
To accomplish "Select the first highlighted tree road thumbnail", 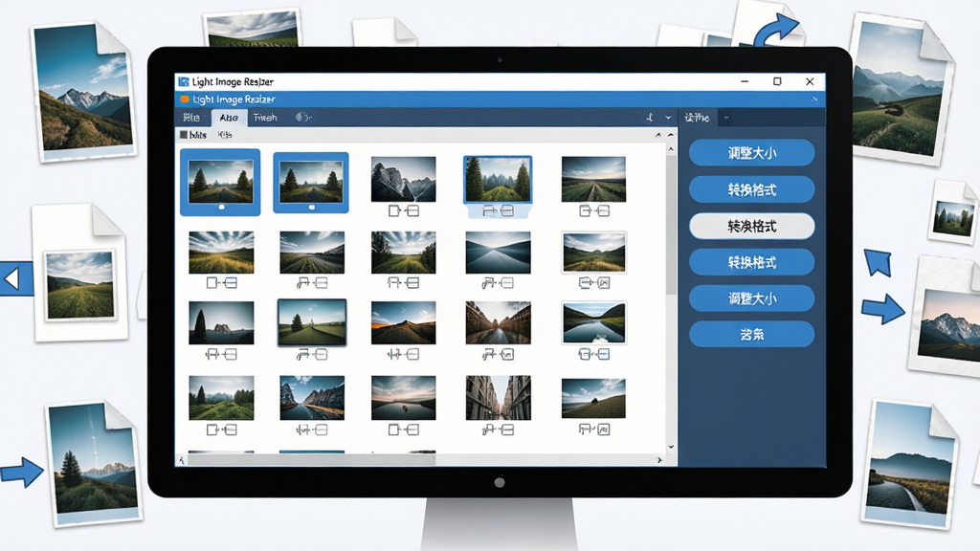I will point(220,183).
